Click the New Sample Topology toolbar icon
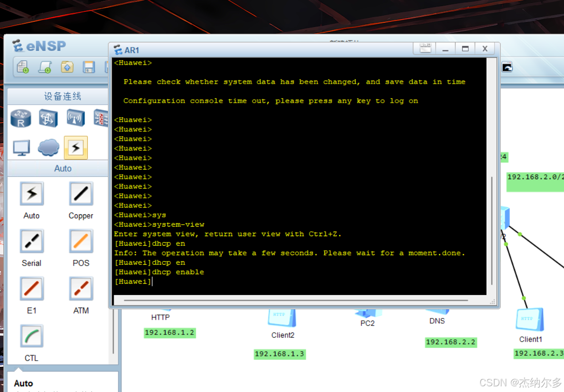The image size is (564, 392). tap(45, 67)
